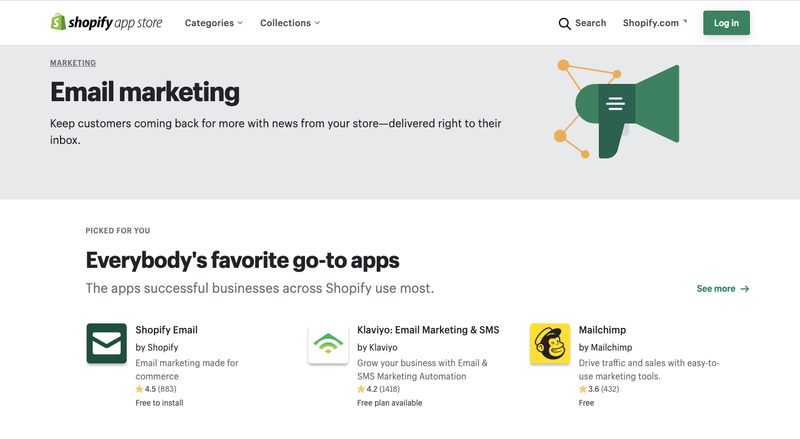Click the 'Free to install' pricing text
Image resolution: width=800 pixels, height=439 pixels.
coord(159,403)
